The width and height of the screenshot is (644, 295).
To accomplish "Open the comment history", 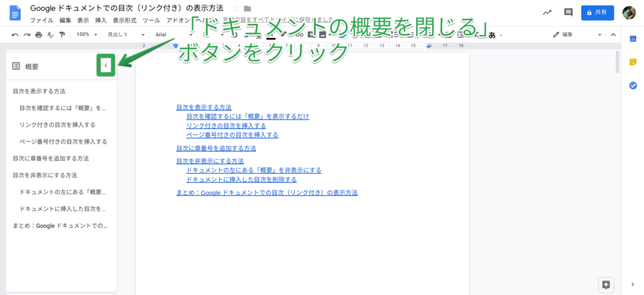I will click(x=569, y=13).
